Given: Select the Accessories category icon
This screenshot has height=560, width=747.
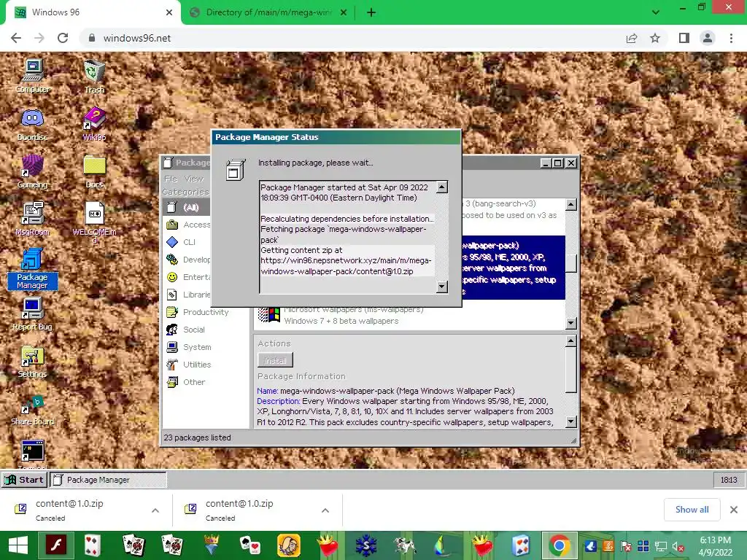Looking at the screenshot, I should (172, 225).
